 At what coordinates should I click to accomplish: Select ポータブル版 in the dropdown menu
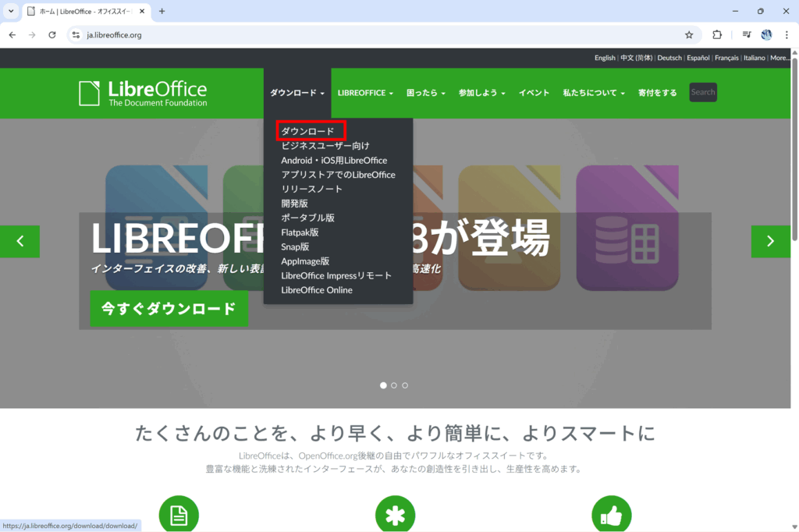pos(307,218)
